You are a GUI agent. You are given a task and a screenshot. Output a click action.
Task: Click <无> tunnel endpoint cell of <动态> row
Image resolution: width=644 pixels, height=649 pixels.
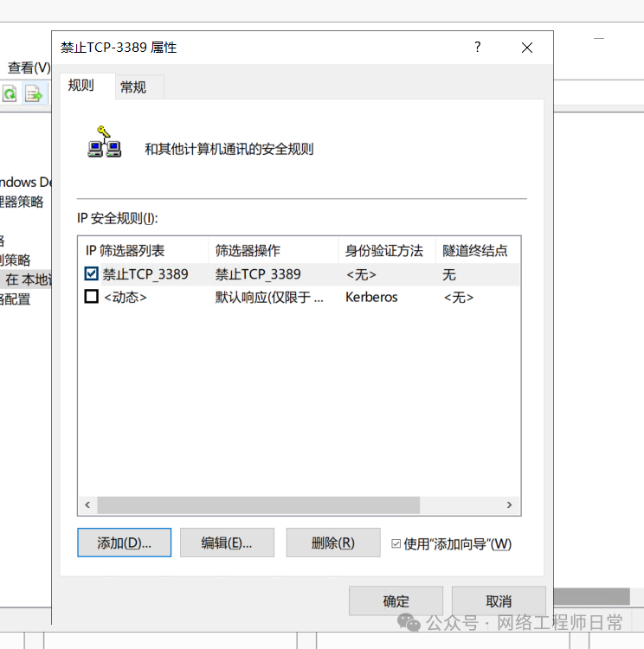[x=459, y=297]
